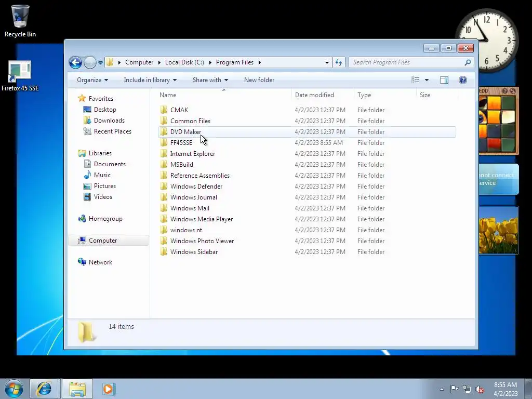The image size is (532, 399).
Task: Select the Recycle Bin desktop icon
Action: click(20, 21)
